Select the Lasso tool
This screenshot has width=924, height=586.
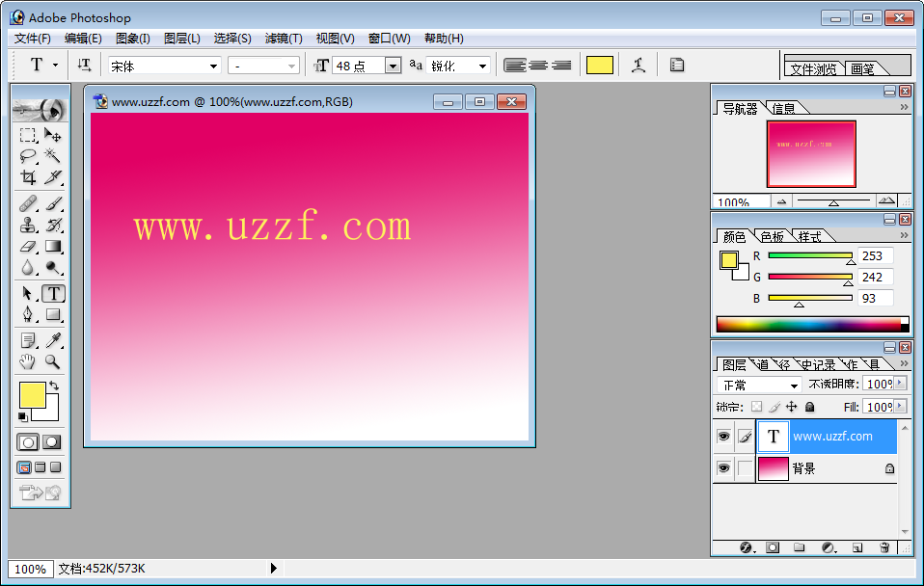28,156
